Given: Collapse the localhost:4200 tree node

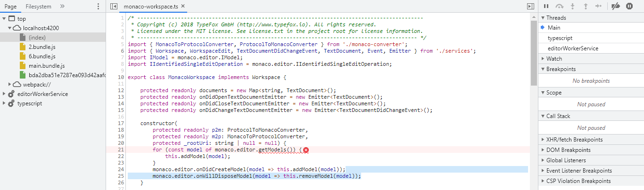Looking at the screenshot, I should [10, 28].
